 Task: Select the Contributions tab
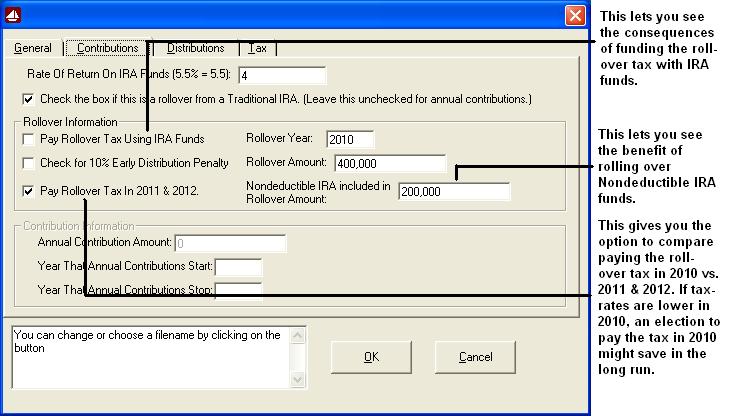point(108,48)
